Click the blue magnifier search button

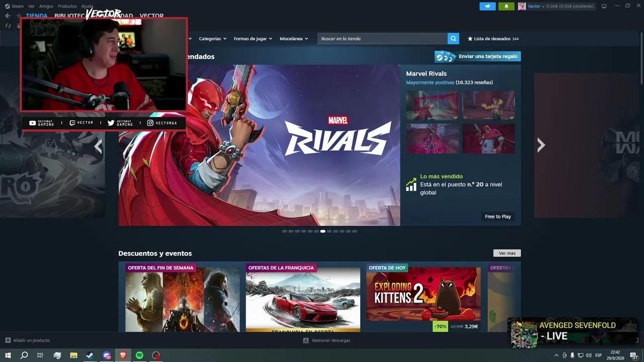(x=454, y=39)
